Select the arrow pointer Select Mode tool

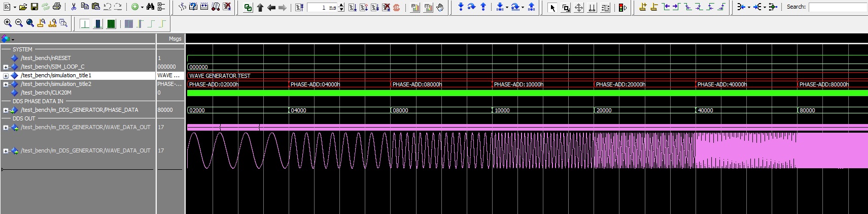(553, 8)
